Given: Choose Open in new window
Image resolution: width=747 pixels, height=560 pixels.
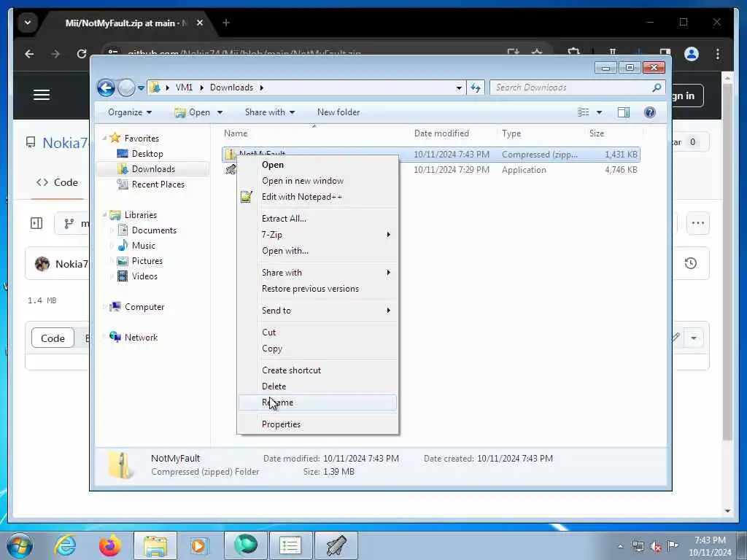Looking at the screenshot, I should [x=317, y=181].
